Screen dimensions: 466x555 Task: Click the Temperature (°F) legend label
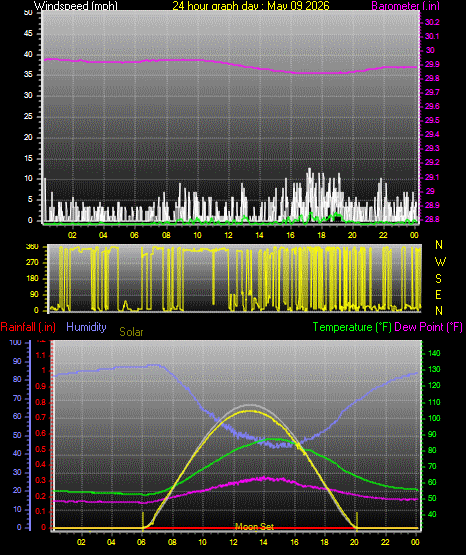[352, 327]
